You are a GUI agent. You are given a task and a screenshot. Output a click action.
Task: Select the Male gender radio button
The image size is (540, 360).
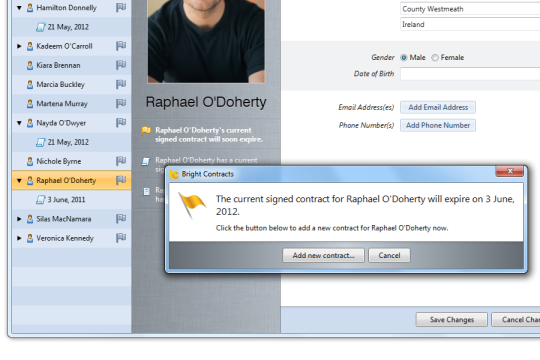(x=404, y=58)
